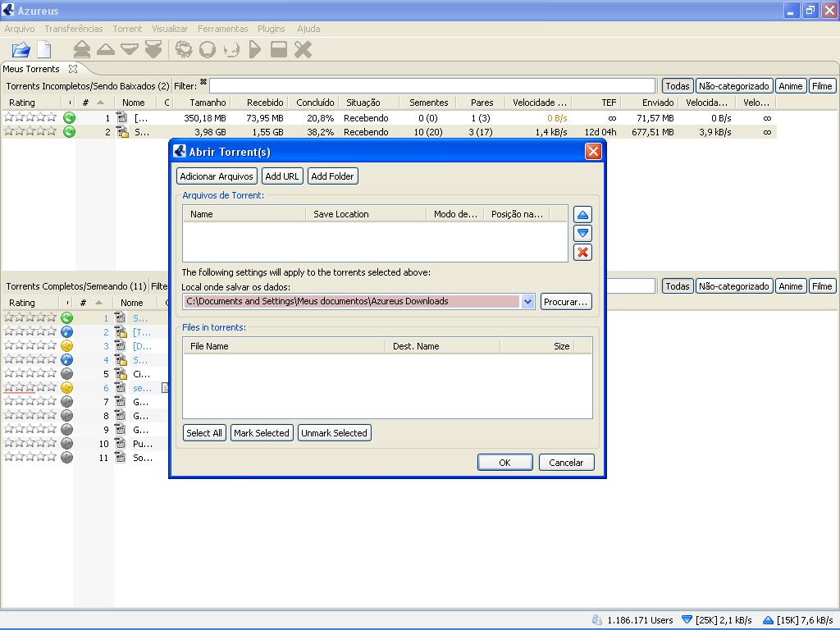Click top-panel Não-categorizado category button

pos(734,85)
